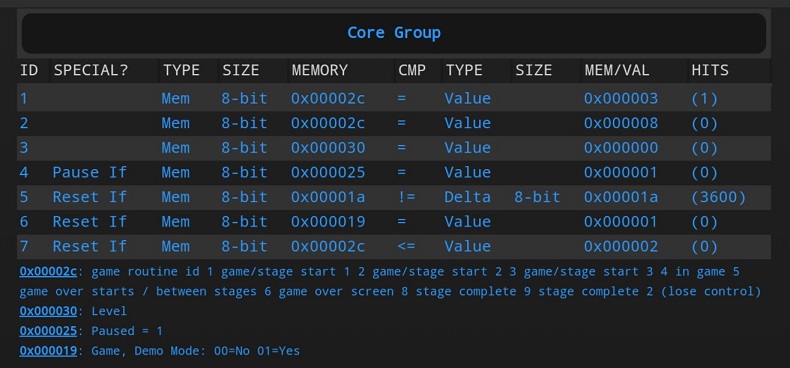The width and height of the screenshot is (790, 368).
Task: Select Pause If flag in row 4
Action: [x=90, y=172]
